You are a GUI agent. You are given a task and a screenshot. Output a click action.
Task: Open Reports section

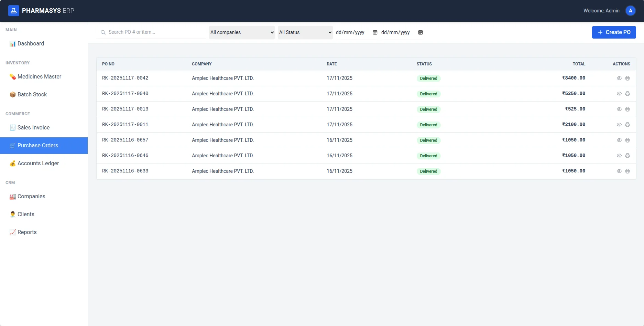tap(44, 232)
